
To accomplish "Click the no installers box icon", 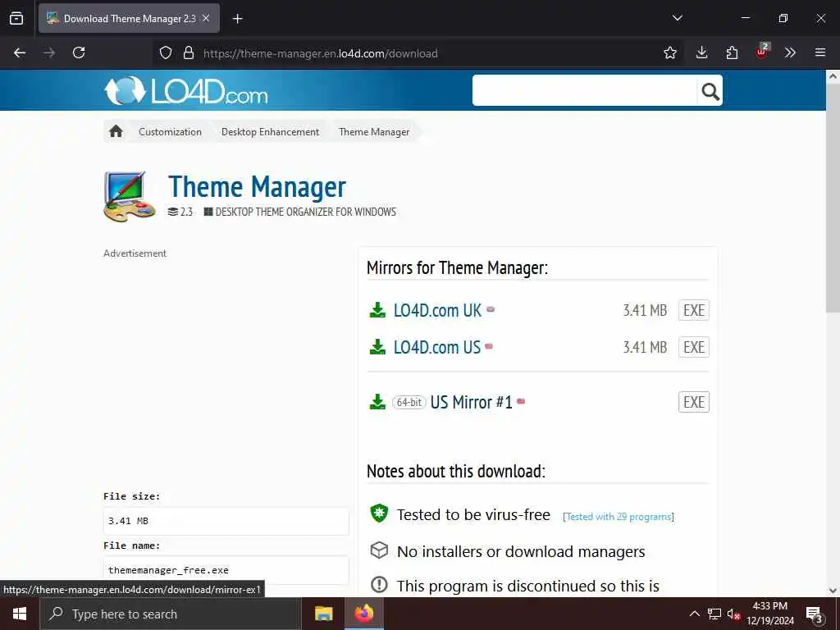I will pyautogui.click(x=379, y=550).
